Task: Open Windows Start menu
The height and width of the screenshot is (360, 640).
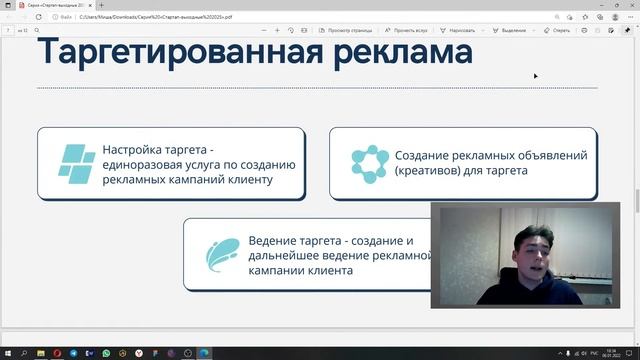Action: 8,353
